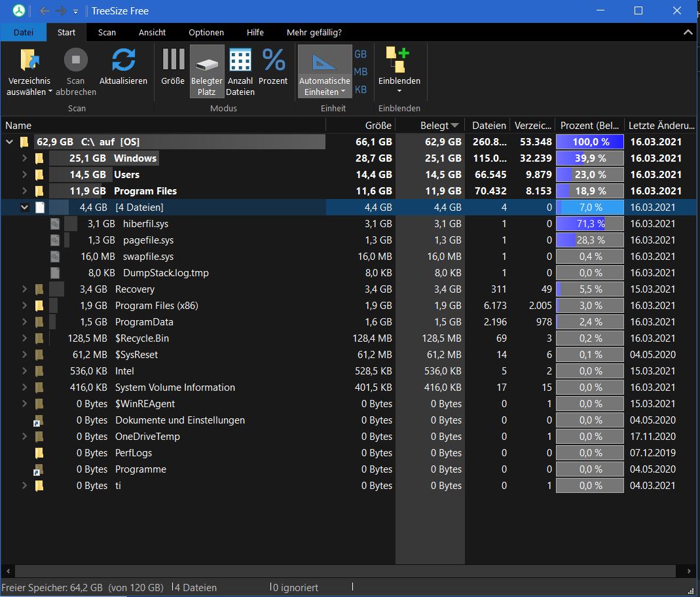Select the OneDriveTemp folder row
This screenshot has height=597, width=700.
tap(348, 437)
